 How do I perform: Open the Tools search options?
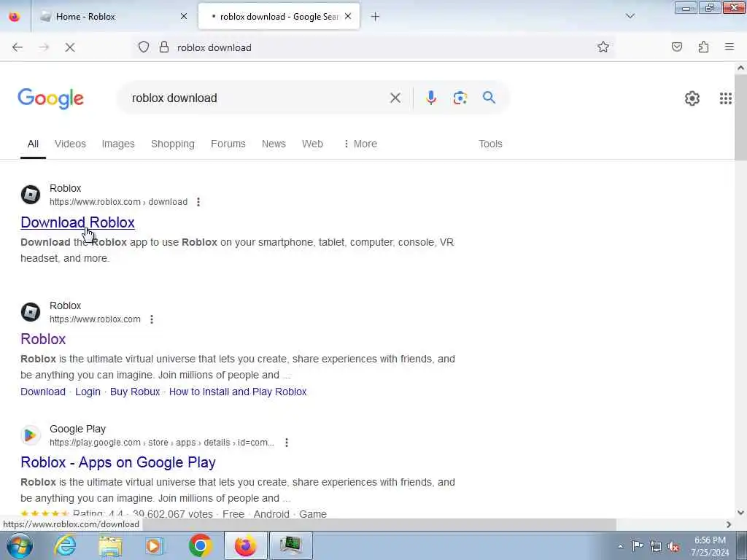[490, 144]
